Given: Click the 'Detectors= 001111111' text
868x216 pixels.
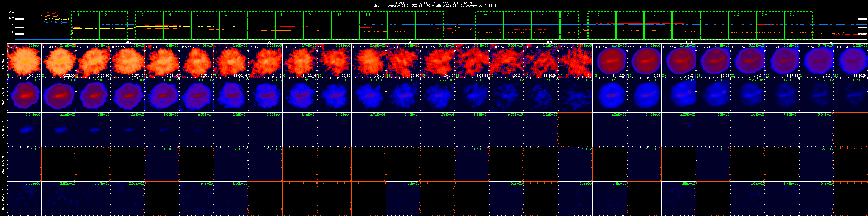Looking at the screenshot, I should pos(478,6).
